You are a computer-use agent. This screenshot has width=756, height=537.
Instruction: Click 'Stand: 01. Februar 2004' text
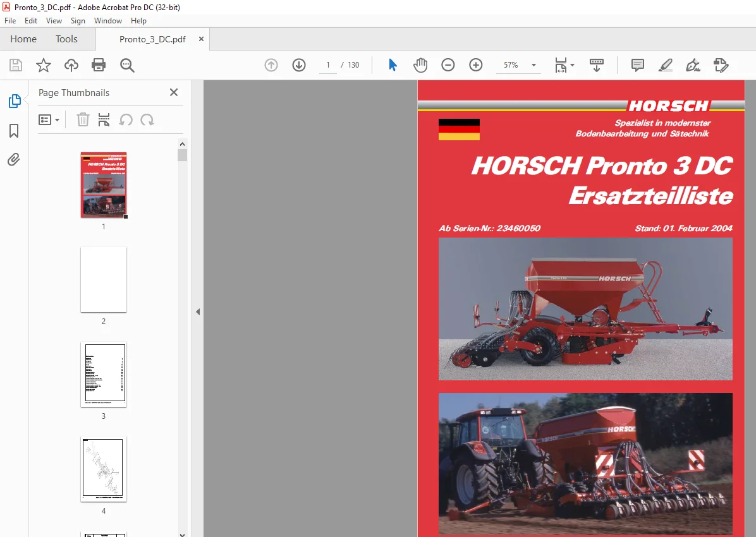(684, 229)
